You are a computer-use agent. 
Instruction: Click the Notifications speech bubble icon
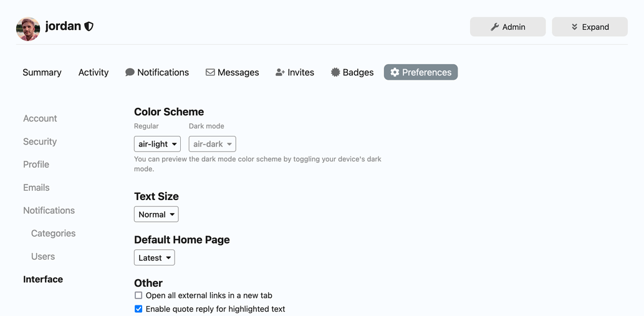pyautogui.click(x=130, y=72)
